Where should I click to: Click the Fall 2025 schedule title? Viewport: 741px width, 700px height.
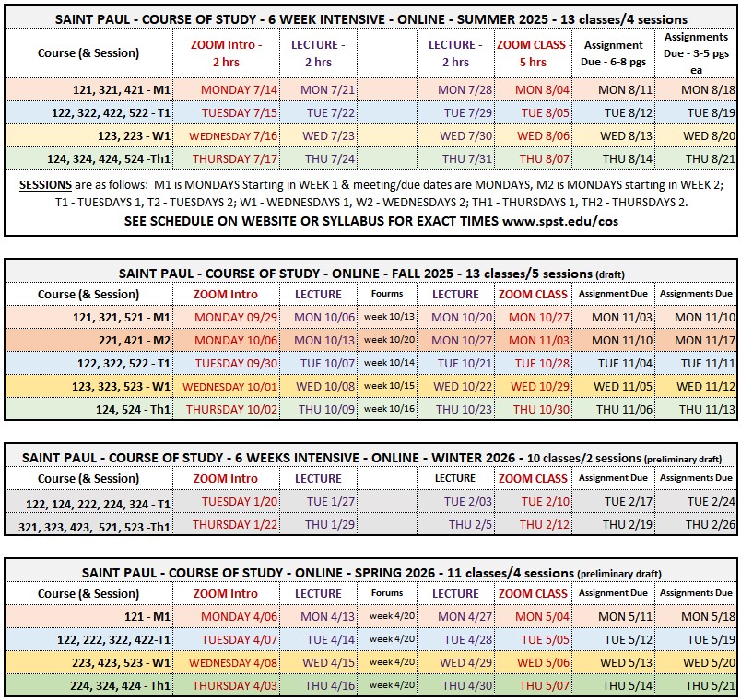[371, 274]
